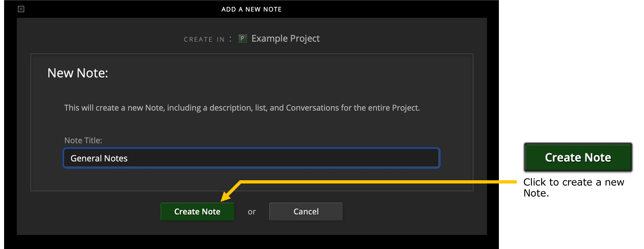The image size is (644, 249).
Task: Click the Create Note button beside Cancel
Action: (x=197, y=212)
